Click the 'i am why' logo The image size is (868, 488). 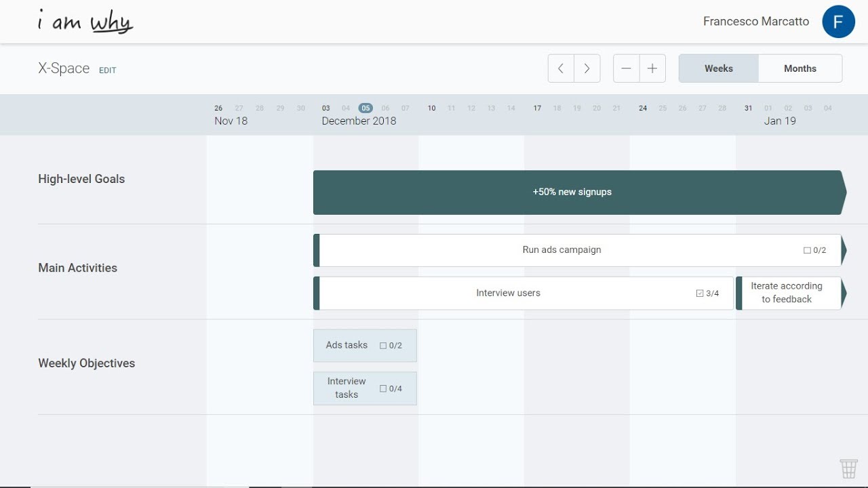click(85, 22)
